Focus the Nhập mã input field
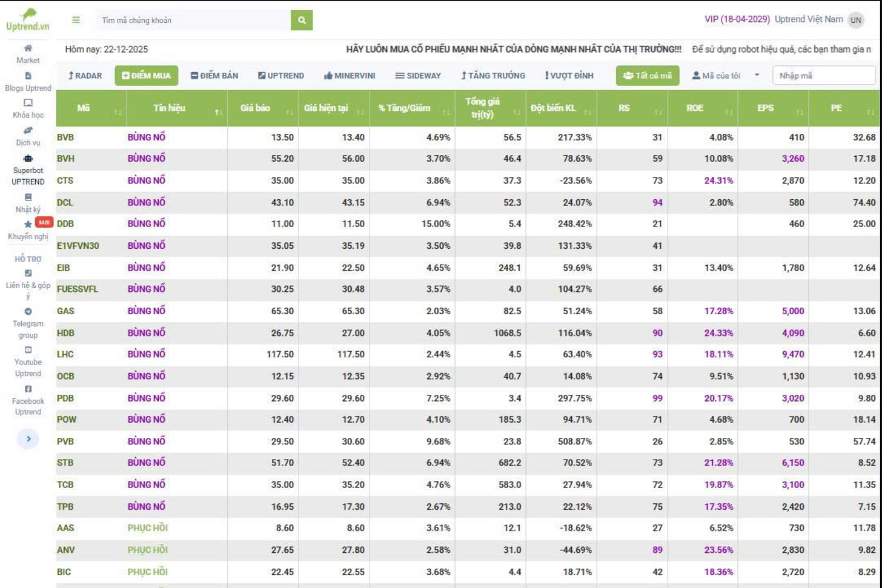Viewport: 882px width, 588px height. pyautogui.click(x=824, y=76)
